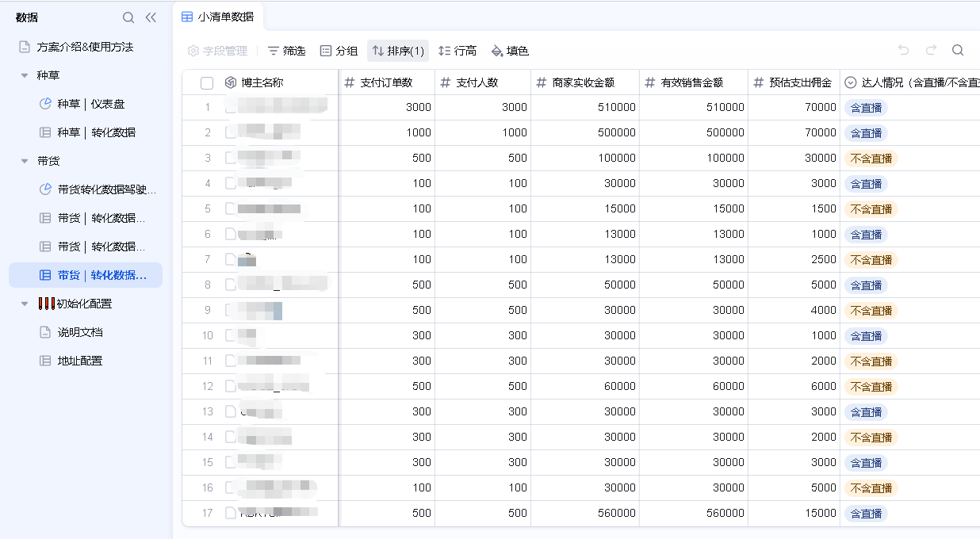This screenshot has height=539, width=980.
Task: Collapse the sidebar with the double-chevron icon
Action: pos(151,17)
